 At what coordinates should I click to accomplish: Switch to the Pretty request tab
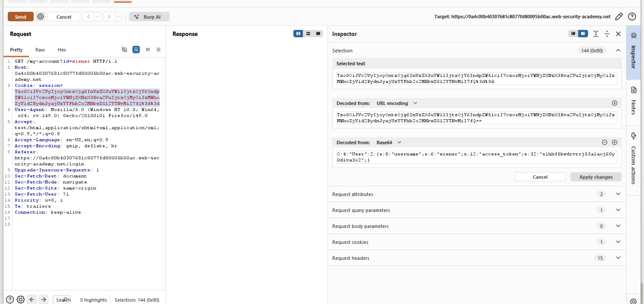[x=16, y=50]
